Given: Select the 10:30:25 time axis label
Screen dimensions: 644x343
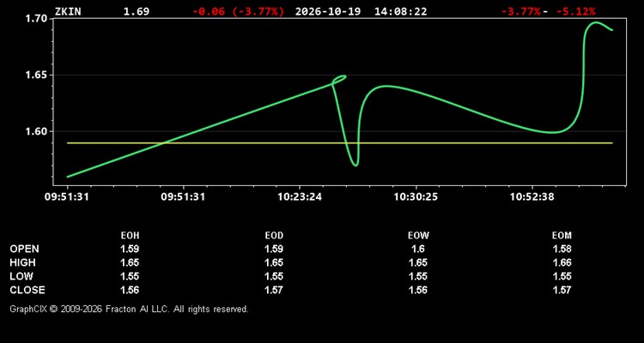Looking at the screenshot, I should [x=416, y=197].
